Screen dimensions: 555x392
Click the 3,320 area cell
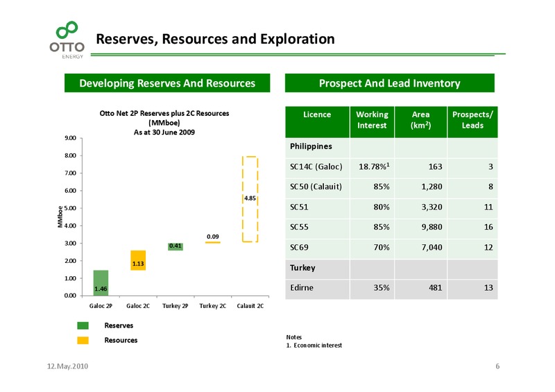421,208
